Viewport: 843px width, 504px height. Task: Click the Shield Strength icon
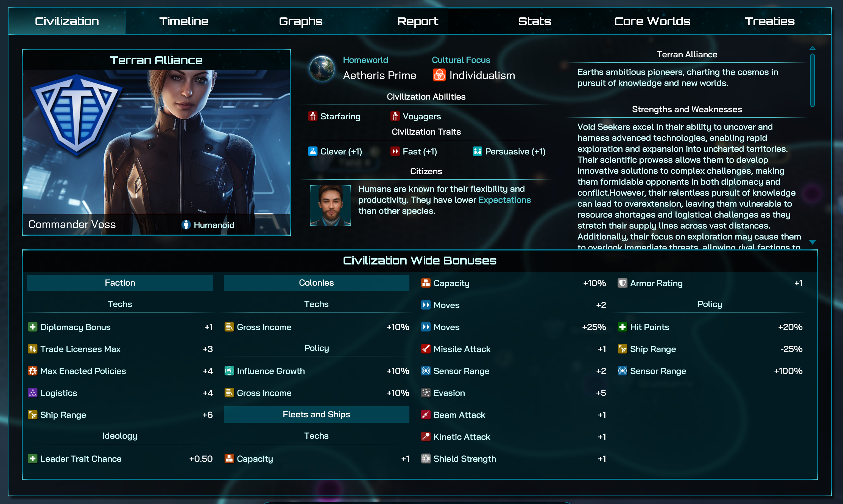(426, 458)
